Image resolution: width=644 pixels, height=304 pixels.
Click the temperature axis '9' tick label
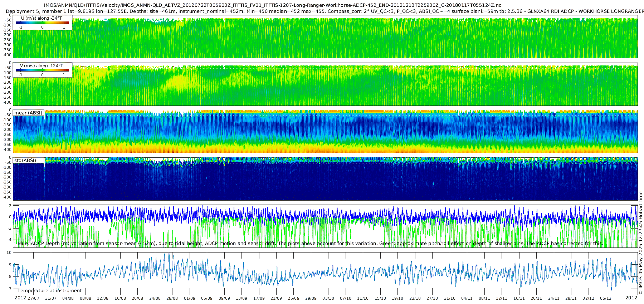click(x=10, y=265)
